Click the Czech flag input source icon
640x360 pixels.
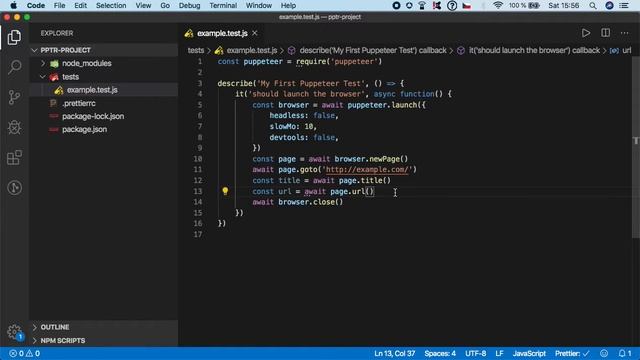tap(467, 5)
